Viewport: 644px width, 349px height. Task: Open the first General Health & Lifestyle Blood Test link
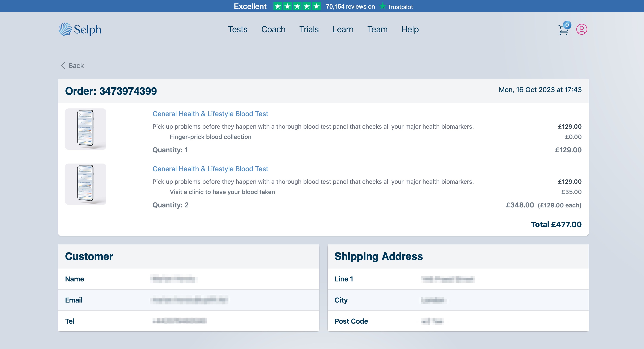tap(210, 114)
